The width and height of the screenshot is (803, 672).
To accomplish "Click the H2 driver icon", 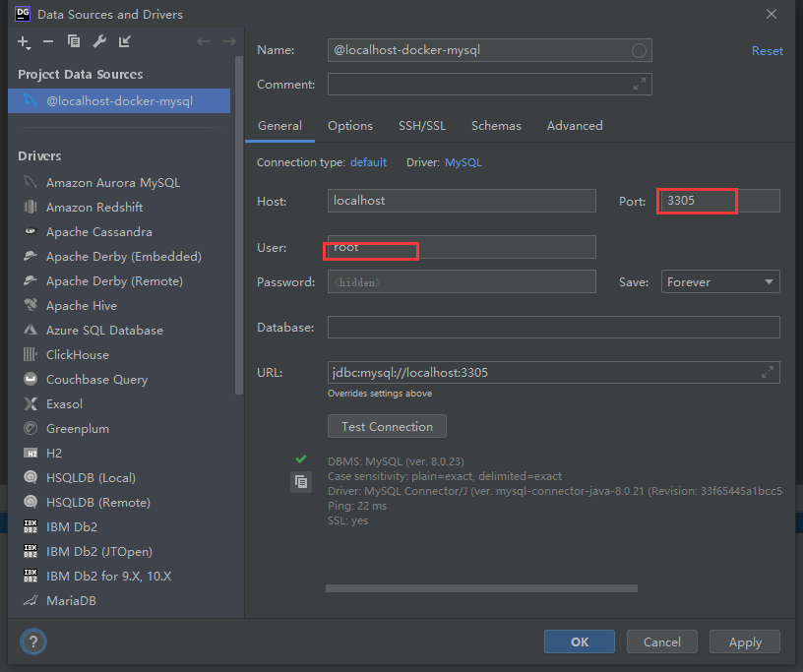I will coord(31,454).
